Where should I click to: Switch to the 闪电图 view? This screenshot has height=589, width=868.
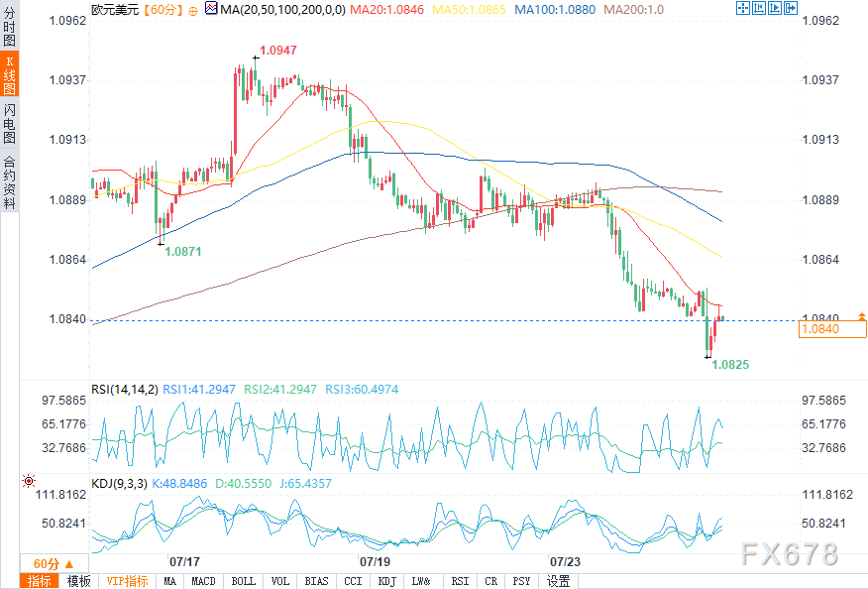[9, 123]
